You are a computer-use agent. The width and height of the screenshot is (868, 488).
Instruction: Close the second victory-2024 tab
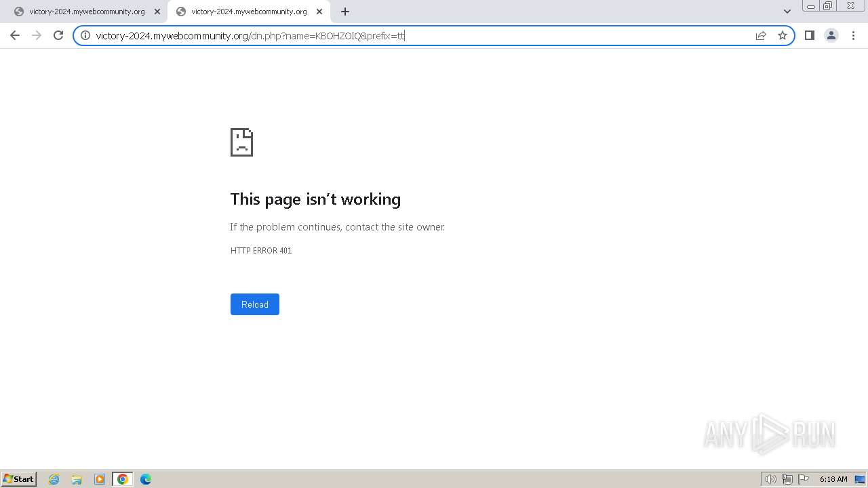click(319, 12)
